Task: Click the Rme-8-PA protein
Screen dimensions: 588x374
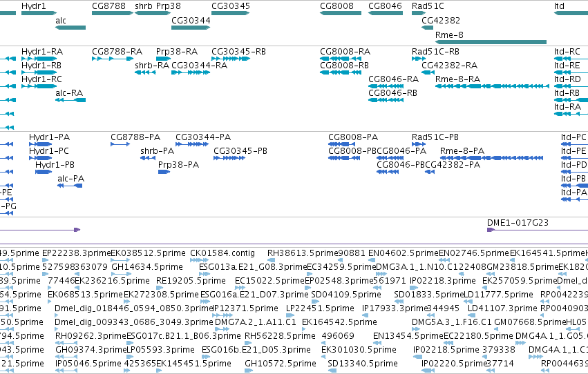Action: (491, 158)
